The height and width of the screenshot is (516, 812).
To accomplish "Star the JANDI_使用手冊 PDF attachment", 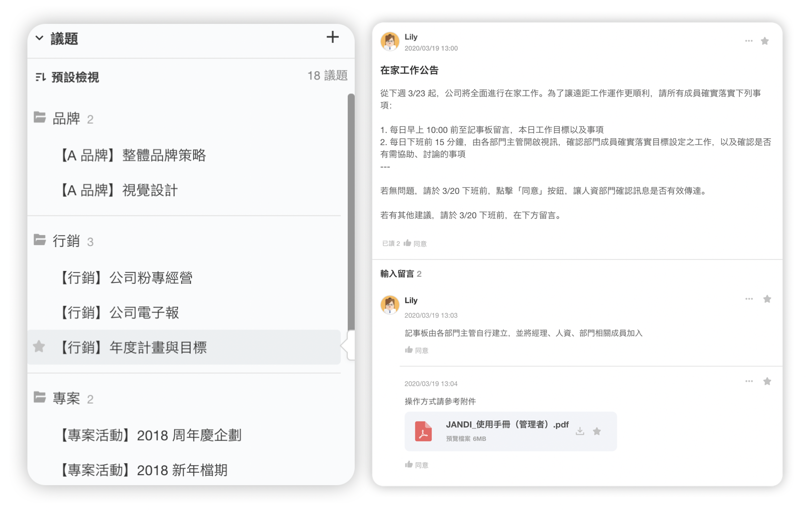I will [x=597, y=431].
